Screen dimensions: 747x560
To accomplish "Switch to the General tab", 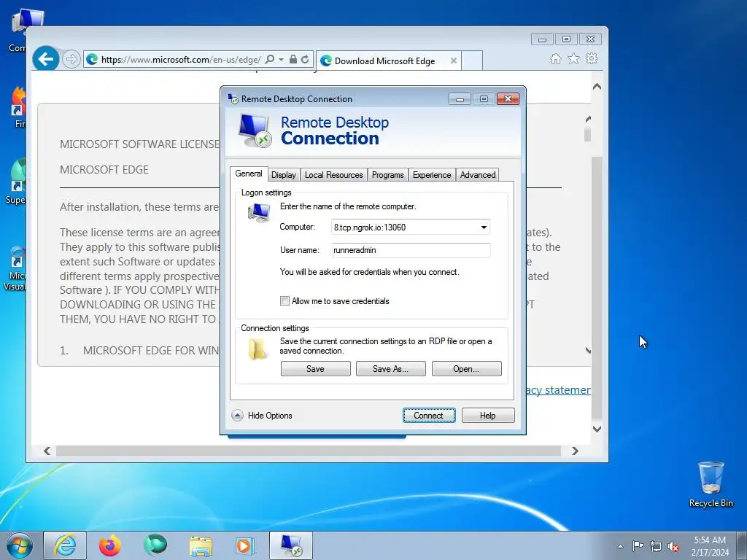I will [249, 174].
